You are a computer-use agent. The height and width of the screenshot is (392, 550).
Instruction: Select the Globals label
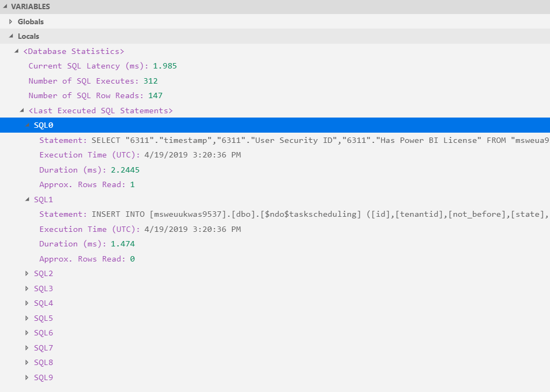point(31,22)
